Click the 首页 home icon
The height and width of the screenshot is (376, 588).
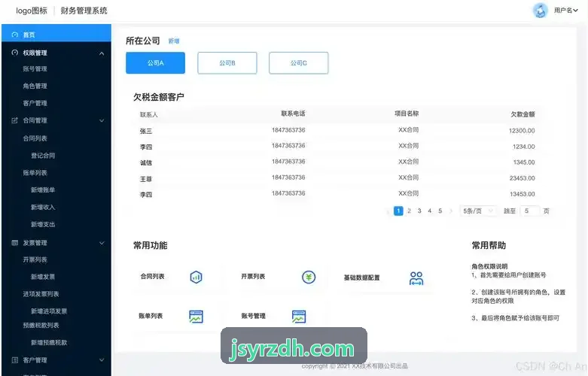click(x=14, y=35)
